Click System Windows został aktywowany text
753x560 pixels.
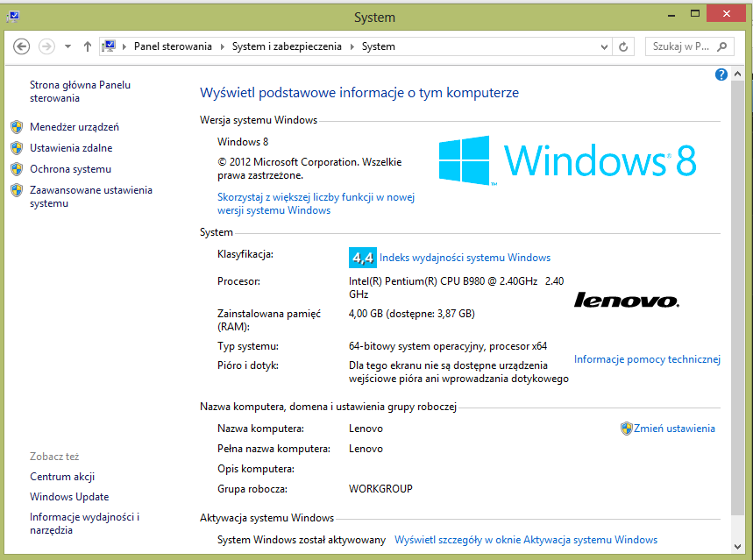[301, 540]
